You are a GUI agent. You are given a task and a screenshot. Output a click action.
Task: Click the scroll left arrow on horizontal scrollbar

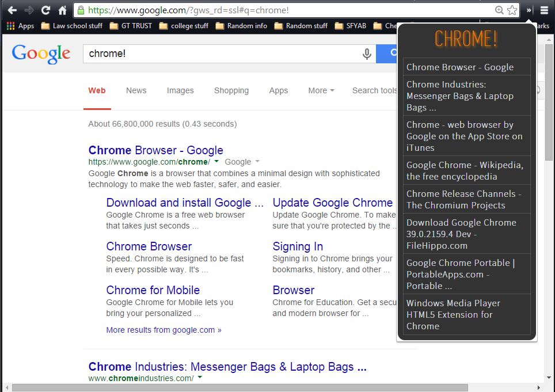pos(7,388)
